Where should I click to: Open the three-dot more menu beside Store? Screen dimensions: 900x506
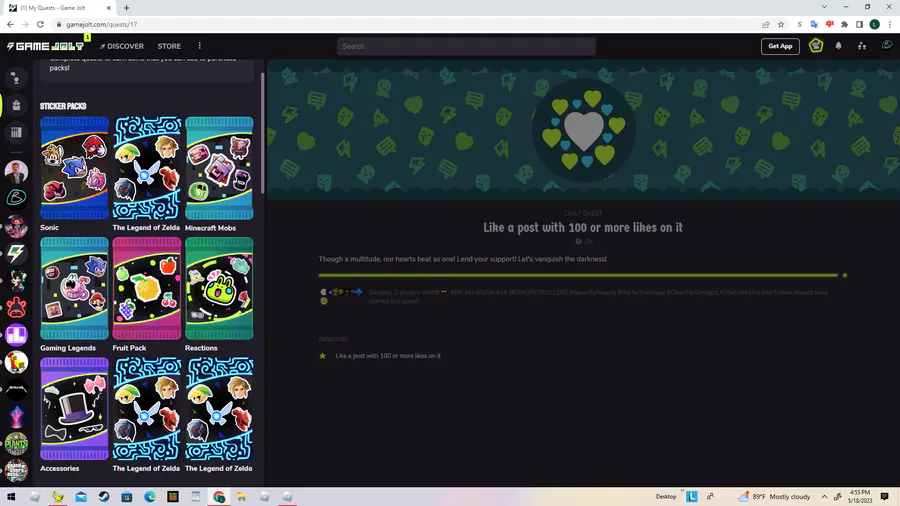(200, 46)
